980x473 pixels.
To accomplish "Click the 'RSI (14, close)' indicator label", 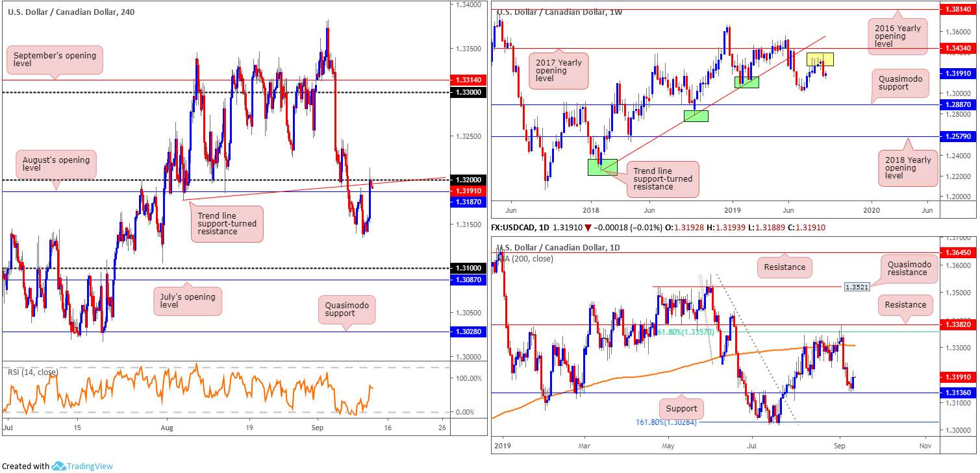I will point(32,372).
